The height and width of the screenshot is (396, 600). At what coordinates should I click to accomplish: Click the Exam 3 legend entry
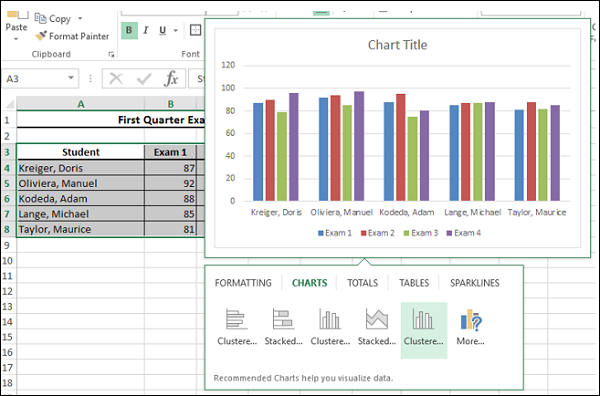[421, 233]
